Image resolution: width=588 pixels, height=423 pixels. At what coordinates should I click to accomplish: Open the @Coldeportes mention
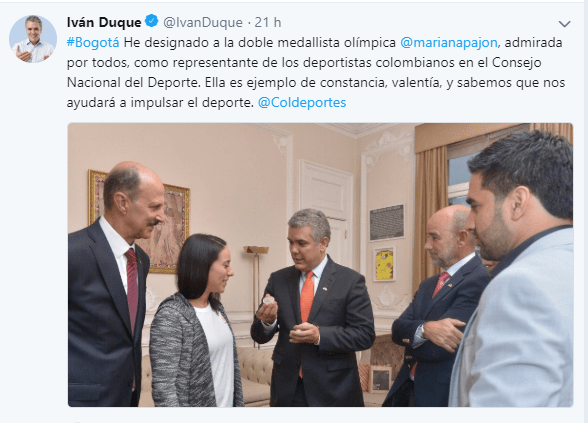coord(302,102)
